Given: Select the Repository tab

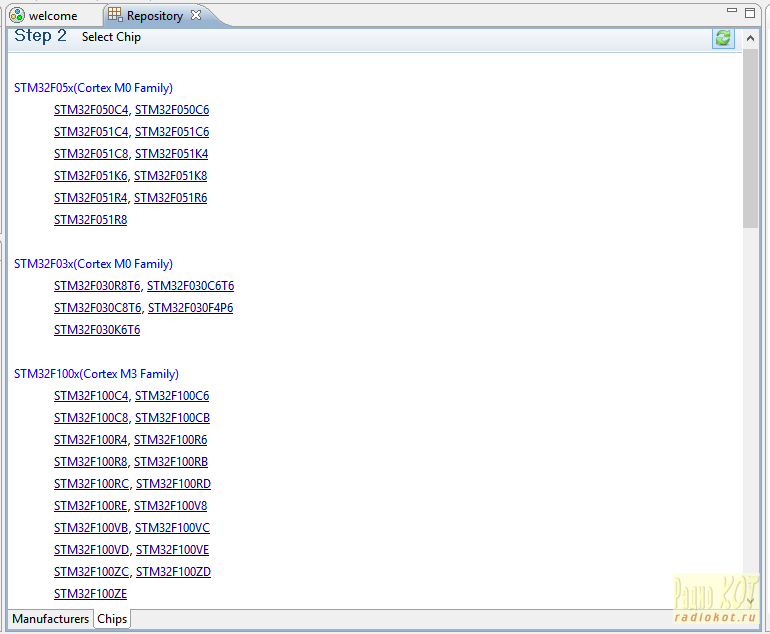Looking at the screenshot, I should click(154, 16).
